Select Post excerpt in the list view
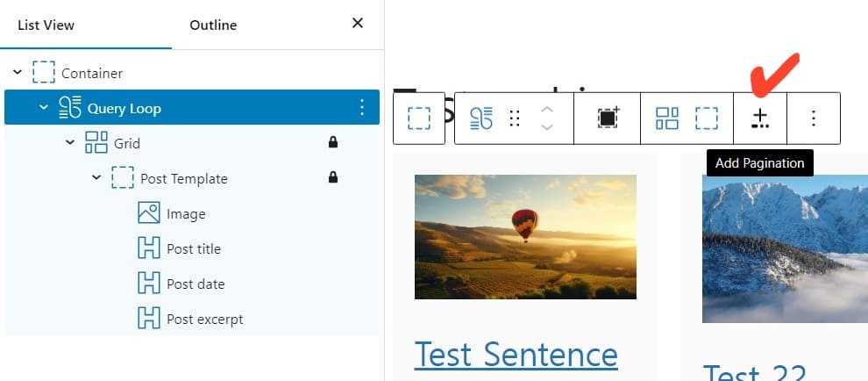The width and height of the screenshot is (868, 381). (204, 319)
